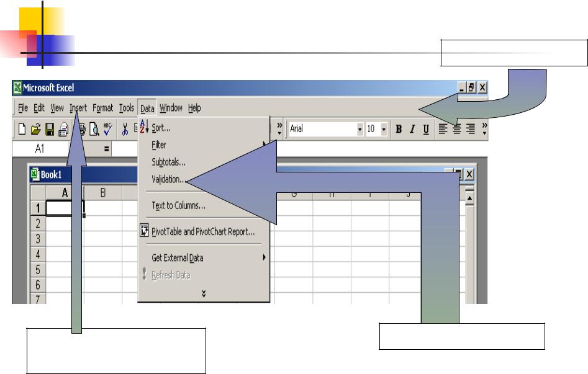Image resolution: width=588 pixels, height=374 pixels.
Task: Open the File menu
Action: [x=23, y=109]
